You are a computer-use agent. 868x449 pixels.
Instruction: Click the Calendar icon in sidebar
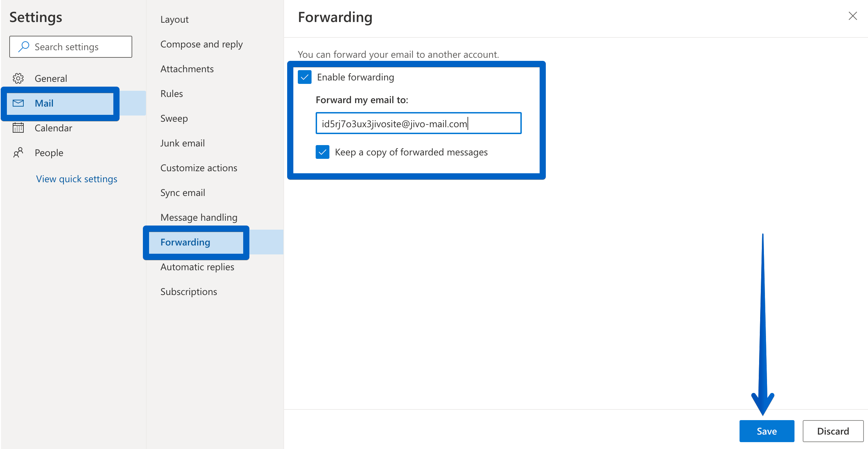click(18, 128)
